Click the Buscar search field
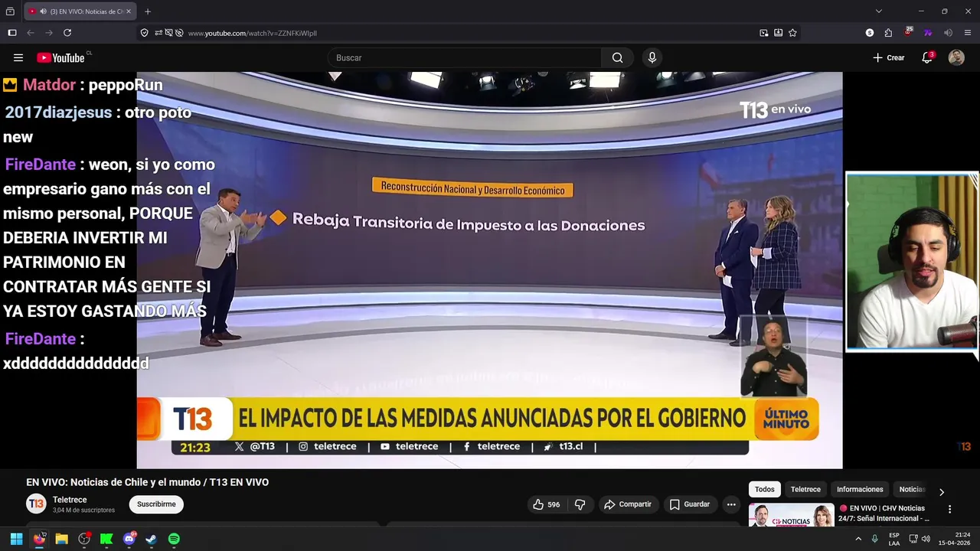The width and height of the screenshot is (980, 551). point(464,57)
